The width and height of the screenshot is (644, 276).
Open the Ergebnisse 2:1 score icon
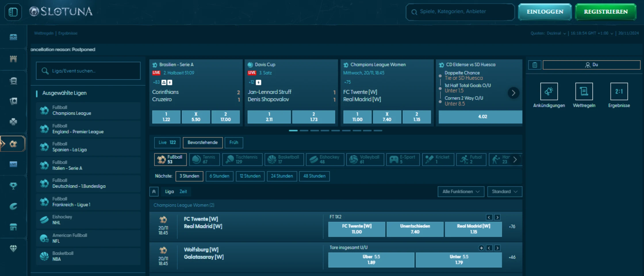click(x=619, y=91)
